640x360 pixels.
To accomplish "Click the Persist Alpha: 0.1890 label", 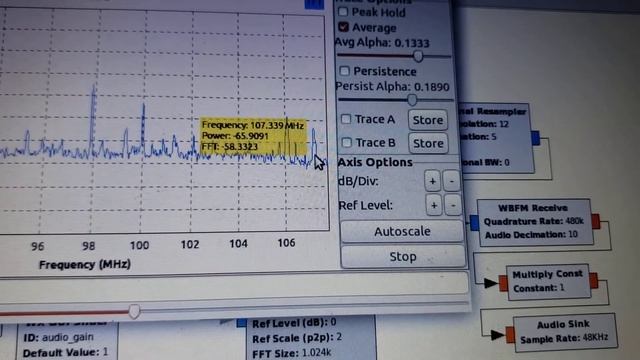I will point(392,87).
